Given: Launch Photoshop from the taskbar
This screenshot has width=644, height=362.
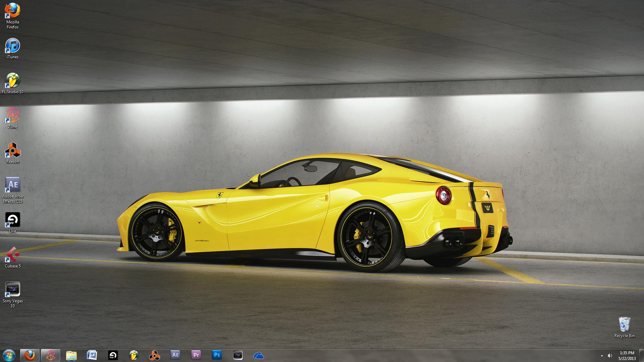Looking at the screenshot, I should (x=217, y=355).
